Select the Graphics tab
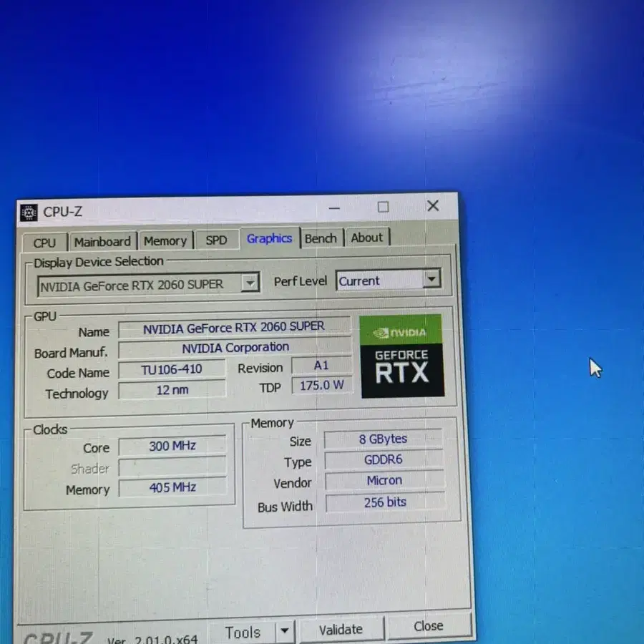 [x=270, y=238]
